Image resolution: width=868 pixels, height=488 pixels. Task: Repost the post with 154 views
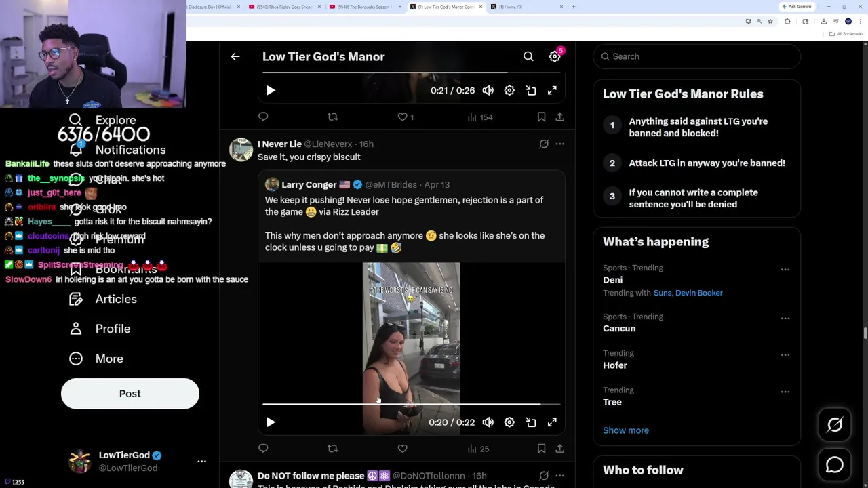coord(332,117)
